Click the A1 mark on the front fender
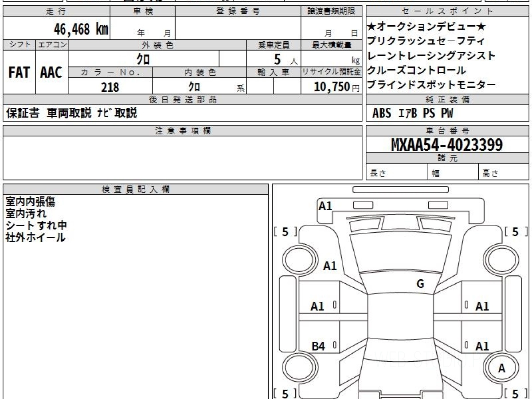This screenshot has width=532, height=399. point(330,266)
